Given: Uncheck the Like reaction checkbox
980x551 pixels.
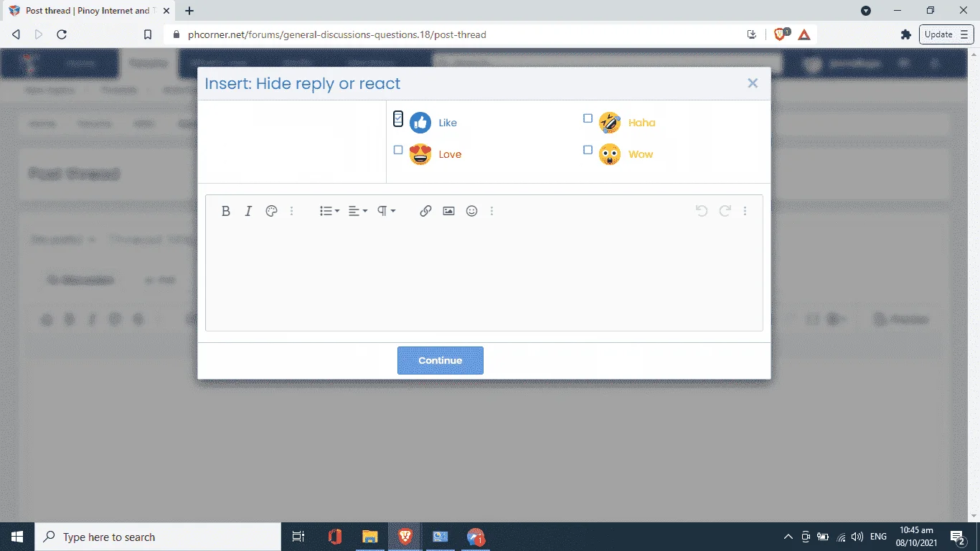Looking at the screenshot, I should pyautogui.click(x=398, y=119).
